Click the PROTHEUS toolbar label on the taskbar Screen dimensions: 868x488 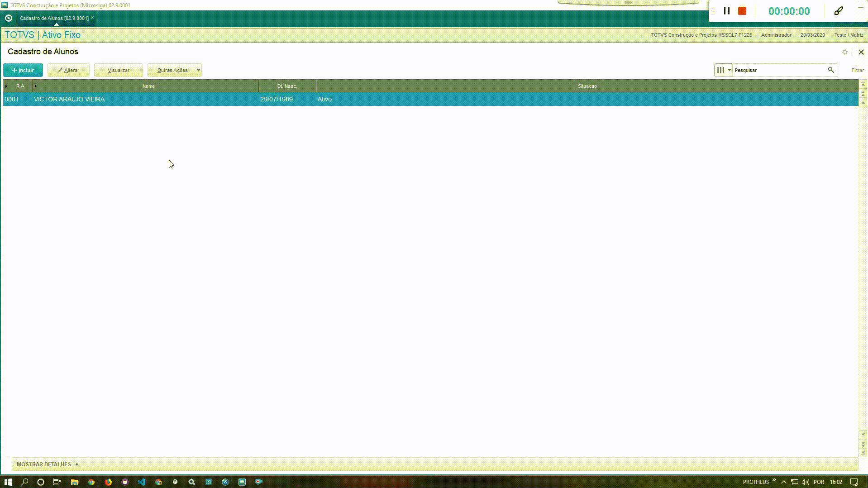tap(756, 482)
